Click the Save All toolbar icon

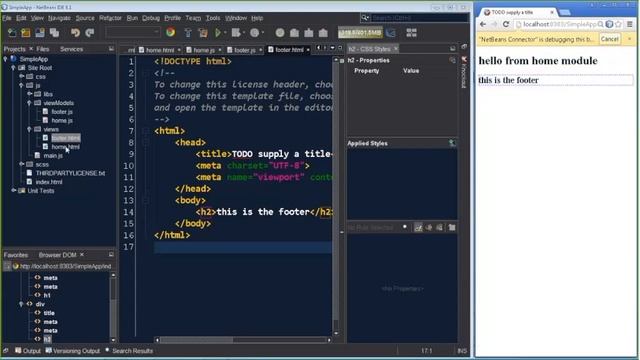(54, 33)
